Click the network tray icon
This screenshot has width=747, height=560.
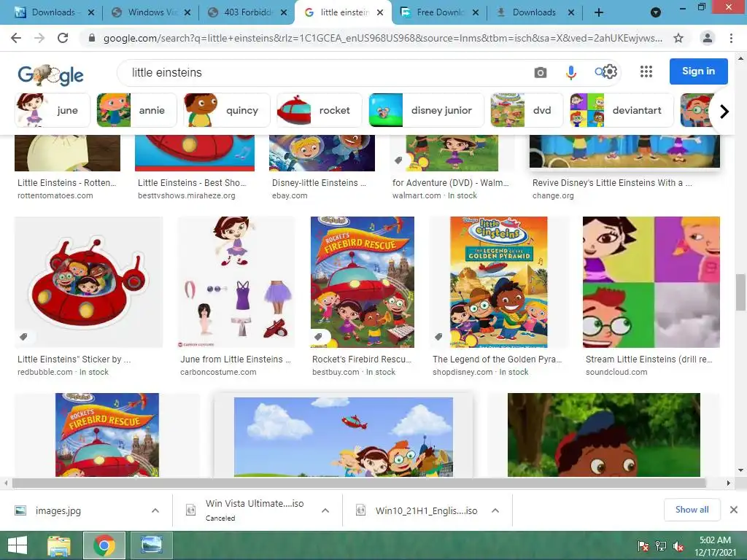(x=661, y=546)
